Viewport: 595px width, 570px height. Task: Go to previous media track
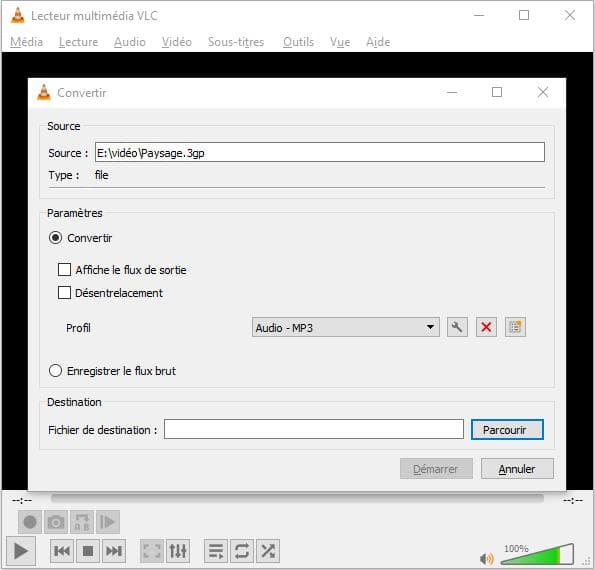pyautogui.click(x=62, y=551)
